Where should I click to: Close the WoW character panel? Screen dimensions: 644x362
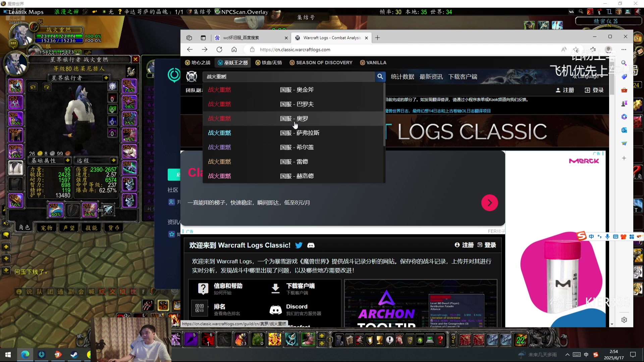tap(136, 59)
